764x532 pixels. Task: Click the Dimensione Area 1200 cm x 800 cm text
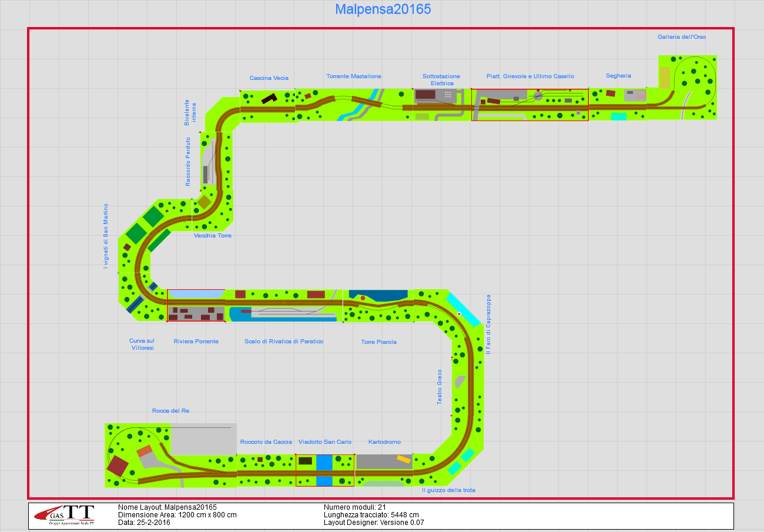[x=177, y=515]
